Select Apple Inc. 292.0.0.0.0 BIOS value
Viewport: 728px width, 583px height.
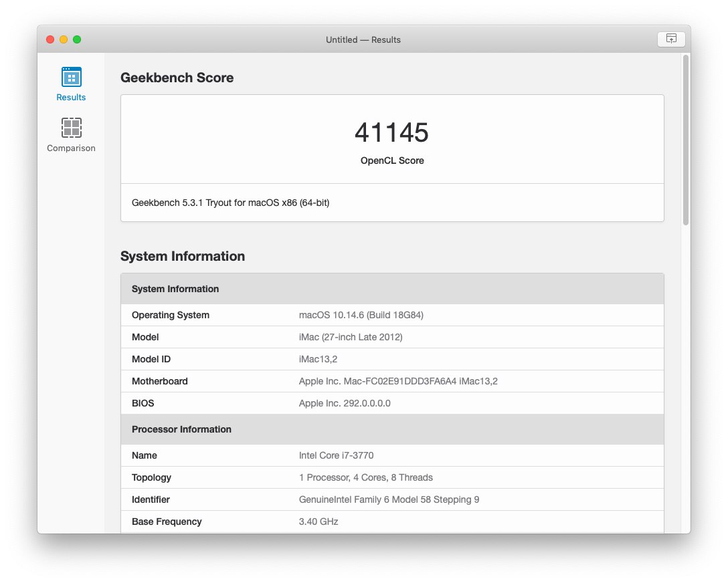[x=345, y=403]
